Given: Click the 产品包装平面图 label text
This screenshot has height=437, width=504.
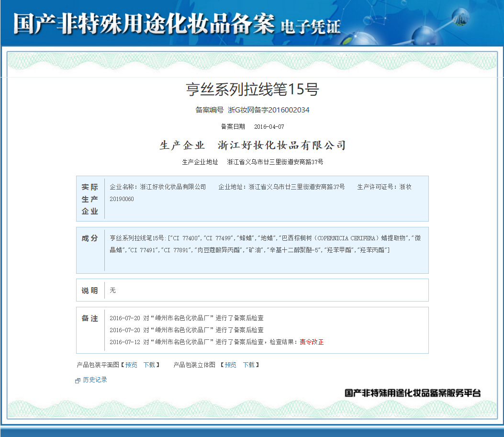Looking at the screenshot, I should coord(98,365).
